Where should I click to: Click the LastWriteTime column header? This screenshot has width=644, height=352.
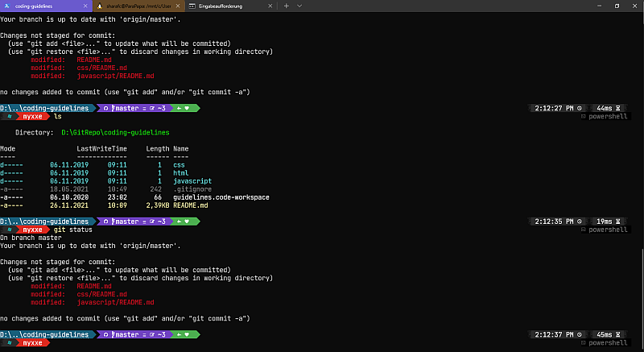(102, 149)
